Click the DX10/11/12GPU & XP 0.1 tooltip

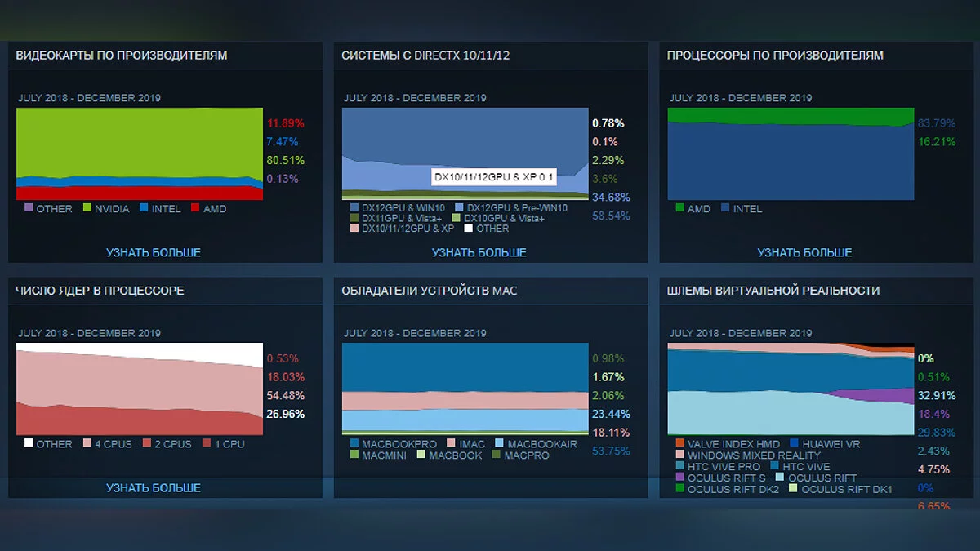click(493, 176)
